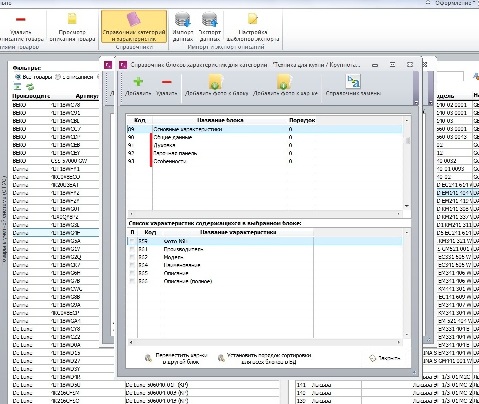Click the green plus Добавить icon in dialog
The height and width of the screenshot is (404, 479).
pos(138,81)
